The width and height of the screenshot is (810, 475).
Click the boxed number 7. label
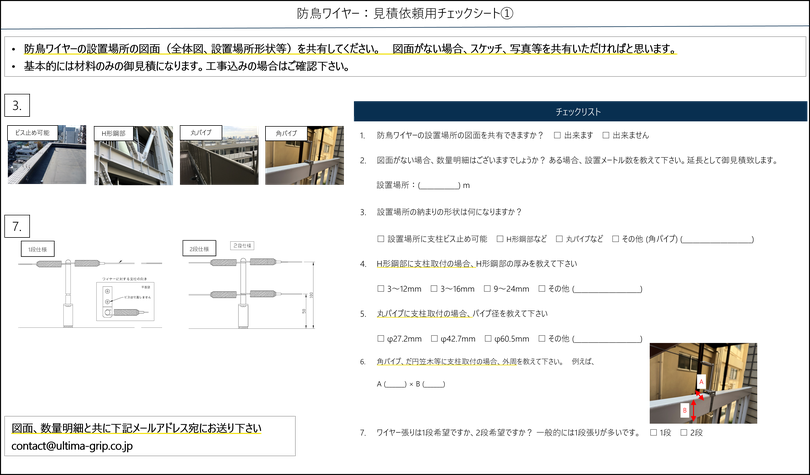click(17, 226)
